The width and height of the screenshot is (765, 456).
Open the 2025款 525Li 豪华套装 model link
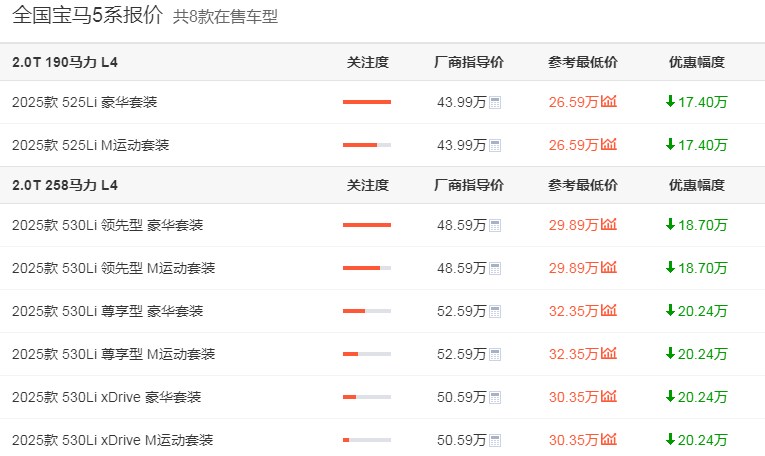84,102
